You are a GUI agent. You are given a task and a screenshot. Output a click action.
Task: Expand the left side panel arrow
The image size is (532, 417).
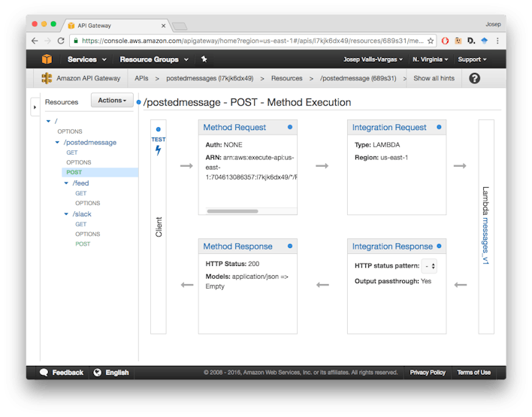(35, 107)
